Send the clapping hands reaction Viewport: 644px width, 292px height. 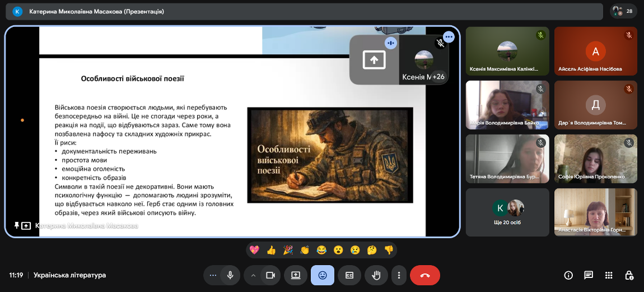tap(305, 249)
